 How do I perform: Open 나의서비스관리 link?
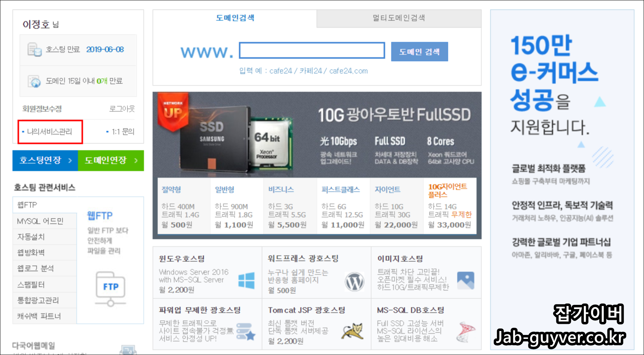50,132
